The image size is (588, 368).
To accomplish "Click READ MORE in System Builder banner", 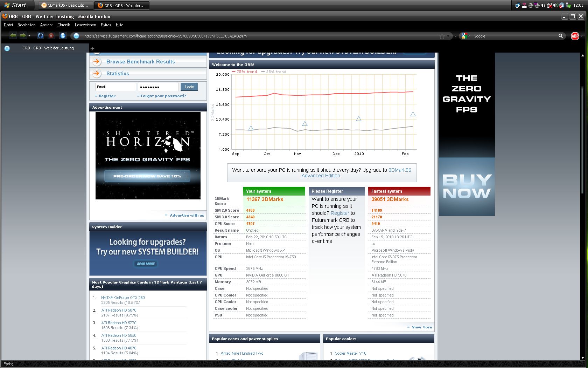I will [146, 264].
